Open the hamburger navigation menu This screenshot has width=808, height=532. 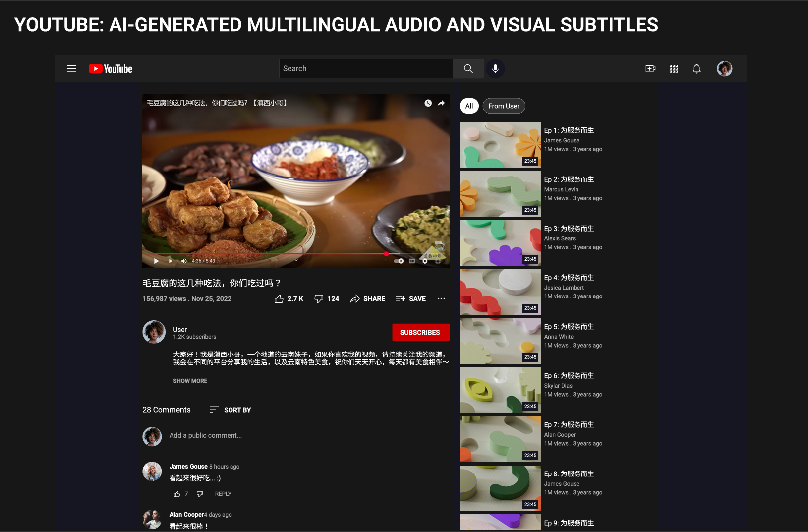[71, 68]
